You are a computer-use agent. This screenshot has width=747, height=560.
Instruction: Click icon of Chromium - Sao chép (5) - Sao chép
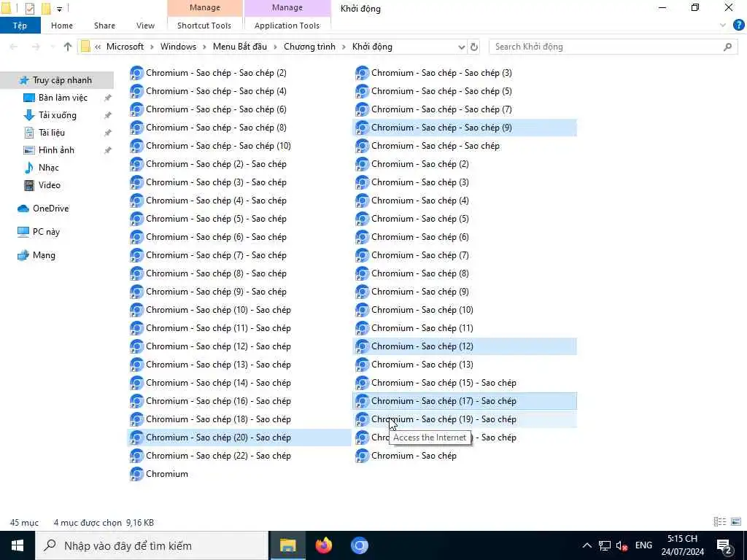tap(136, 219)
